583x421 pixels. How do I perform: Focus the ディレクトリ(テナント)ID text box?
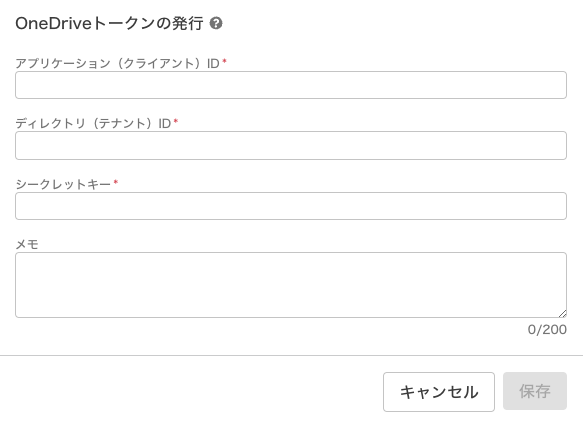291,145
